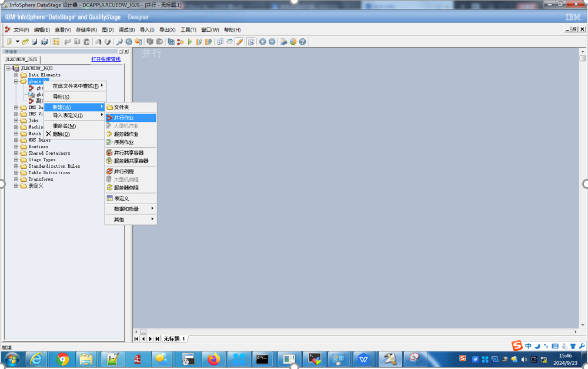Open the 查看(V) menu

[63, 29]
